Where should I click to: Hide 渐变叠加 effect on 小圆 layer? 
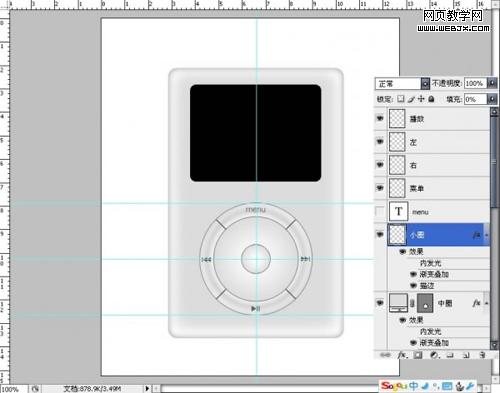coord(413,274)
